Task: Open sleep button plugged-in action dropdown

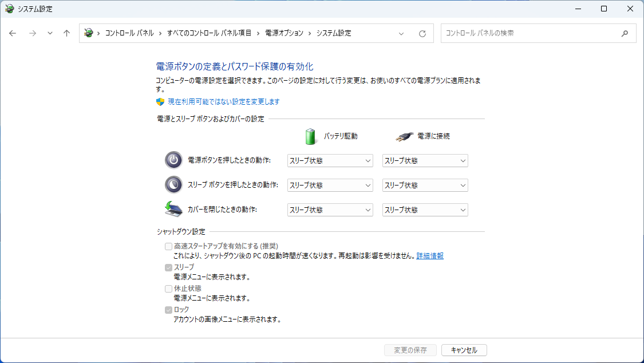Action: [425, 186]
